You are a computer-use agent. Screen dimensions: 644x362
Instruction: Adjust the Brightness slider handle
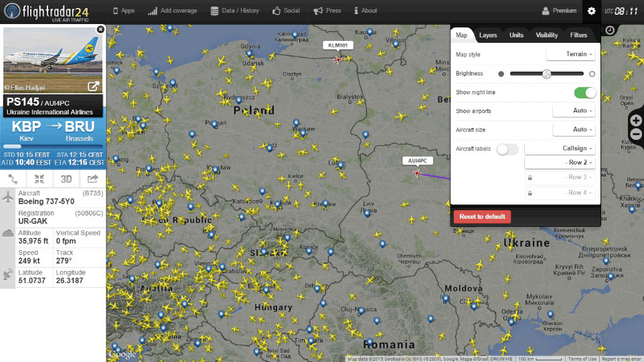coord(546,74)
